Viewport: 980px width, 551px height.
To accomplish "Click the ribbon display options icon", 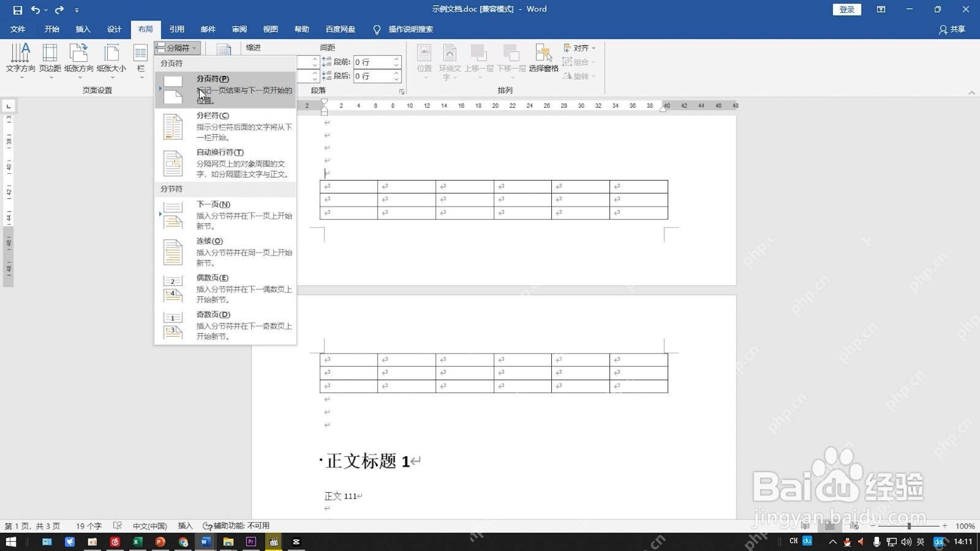I will [x=881, y=9].
